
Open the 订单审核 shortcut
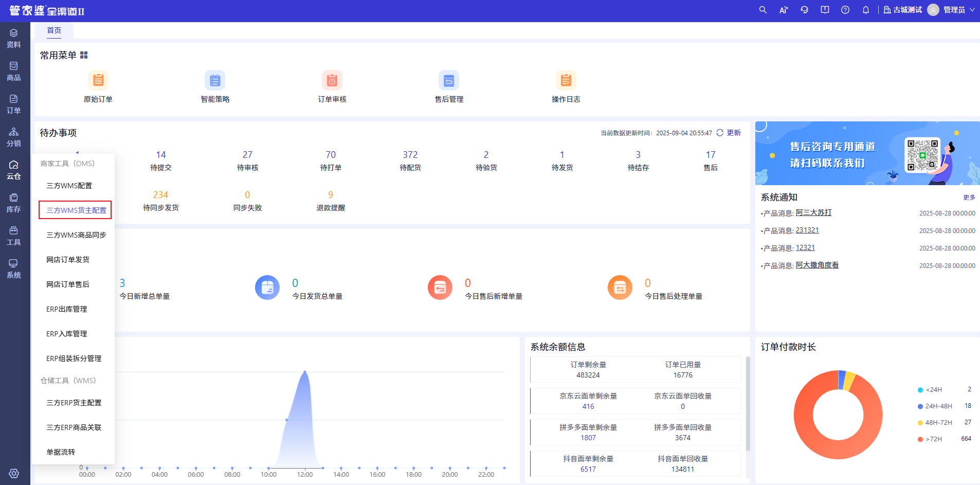point(332,87)
